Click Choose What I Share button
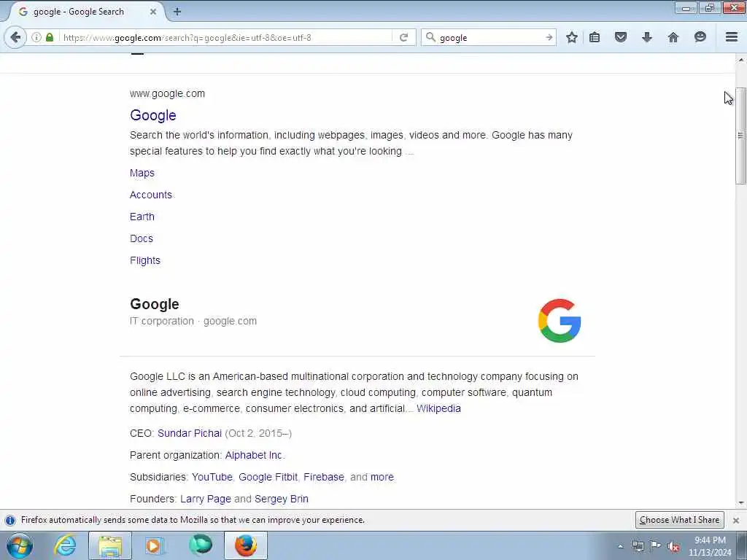This screenshot has width=747, height=560. (679, 520)
